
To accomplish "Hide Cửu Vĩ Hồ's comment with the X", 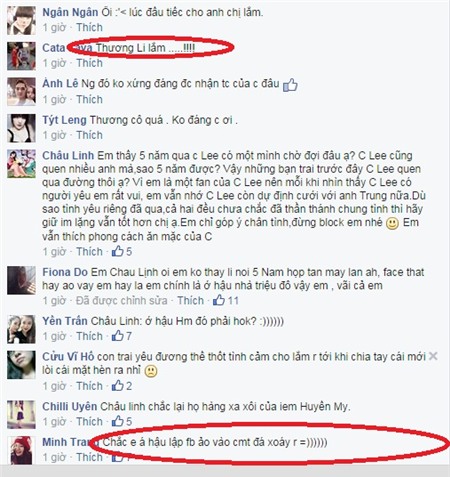I will click(433, 356).
